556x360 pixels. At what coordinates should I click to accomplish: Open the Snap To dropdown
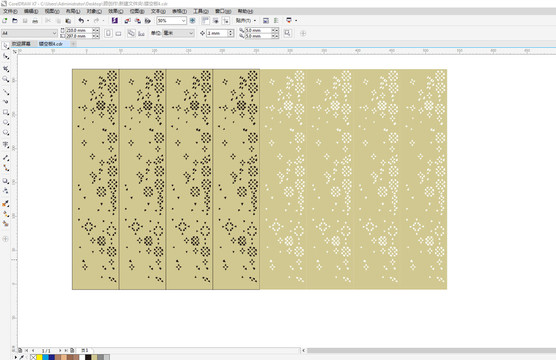(x=246, y=21)
